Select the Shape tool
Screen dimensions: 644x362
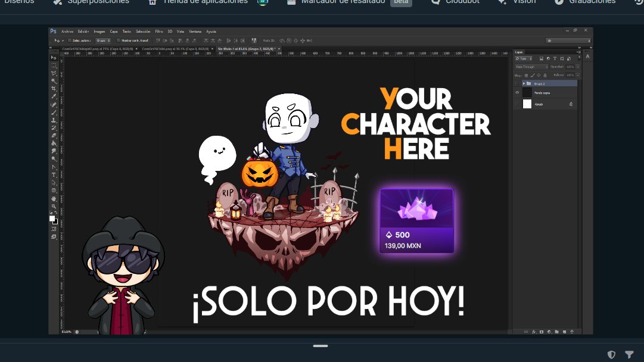(54, 191)
